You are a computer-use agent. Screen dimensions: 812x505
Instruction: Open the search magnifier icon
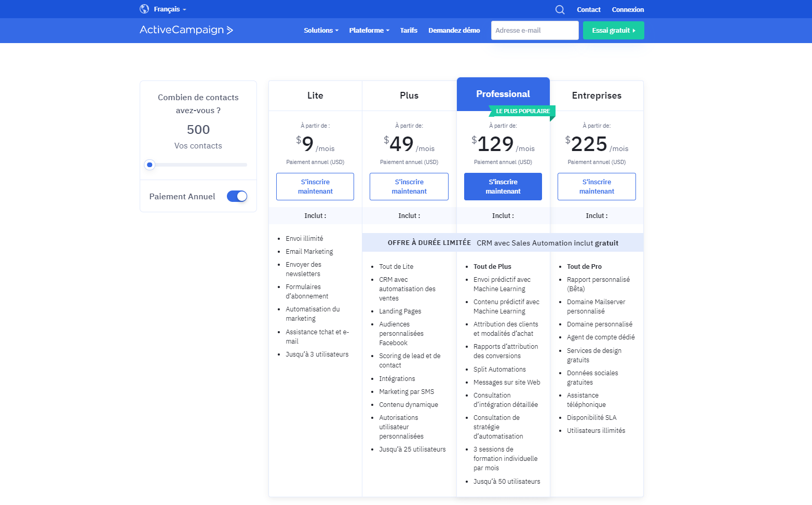560,9
